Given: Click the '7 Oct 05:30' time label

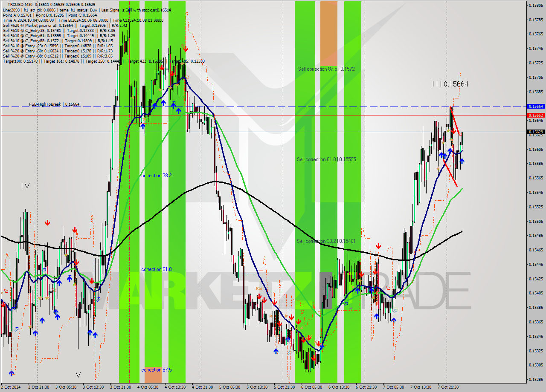Looking at the screenshot, I should click(393, 387).
